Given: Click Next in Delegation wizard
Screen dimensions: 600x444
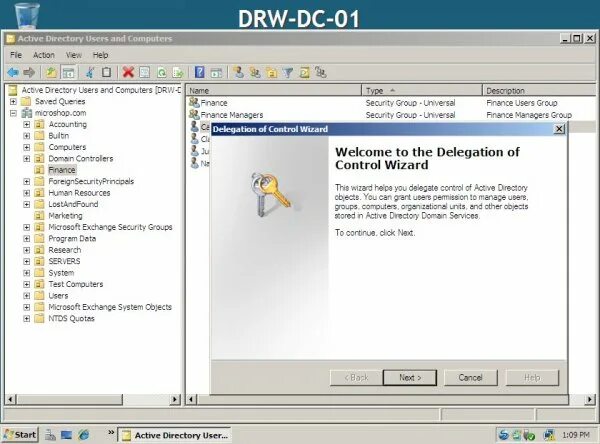Looking at the screenshot, I should click(x=409, y=378).
